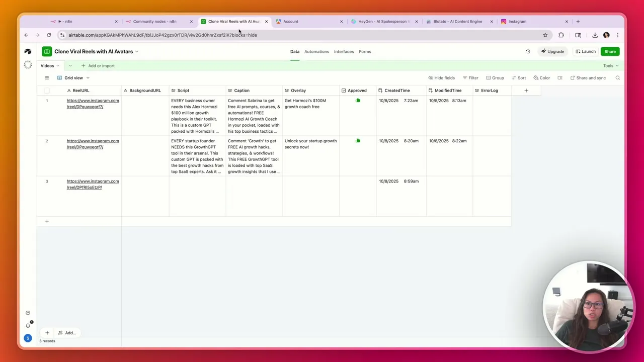The width and height of the screenshot is (644, 362).
Task: Open the Chrome three-dot menu
Action: pos(617,35)
